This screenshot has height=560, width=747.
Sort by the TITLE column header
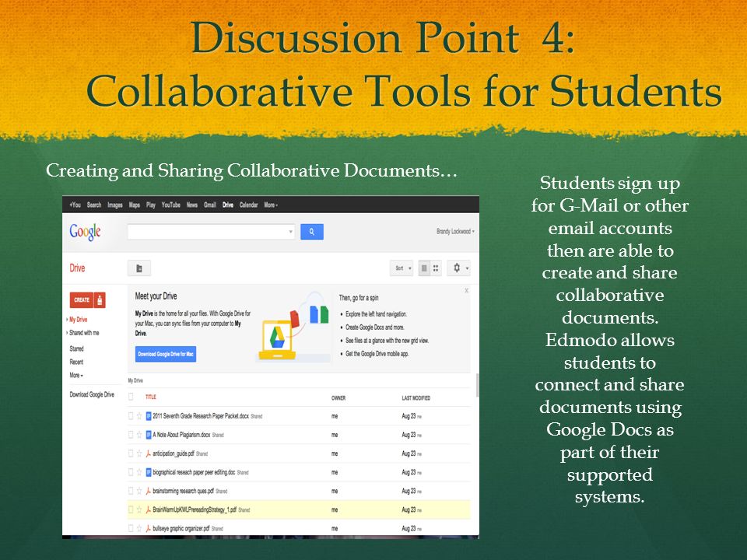click(x=150, y=397)
